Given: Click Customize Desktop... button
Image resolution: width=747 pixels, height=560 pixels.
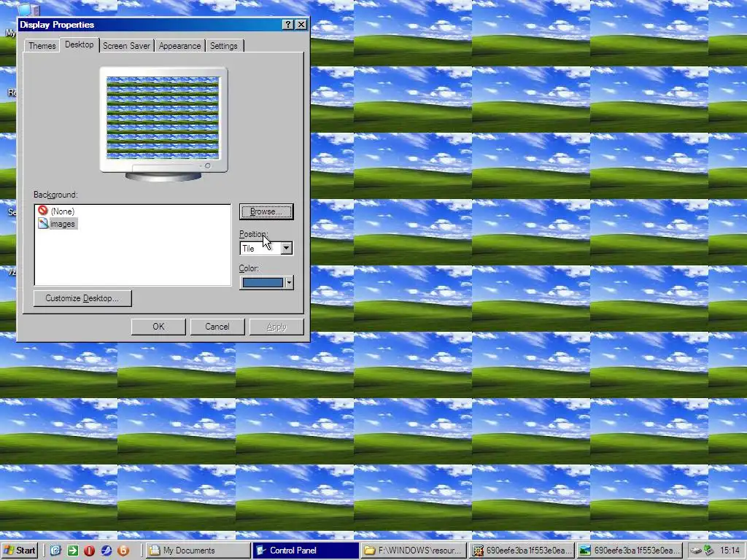Looking at the screenshot, I should [82, 298].
